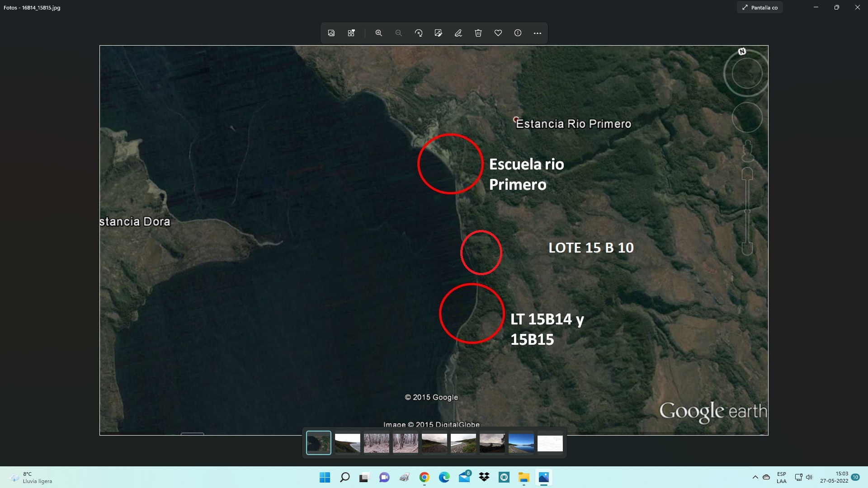Show file info panel
The width and height of the screenshot is (868, 488).
(518, 33)
